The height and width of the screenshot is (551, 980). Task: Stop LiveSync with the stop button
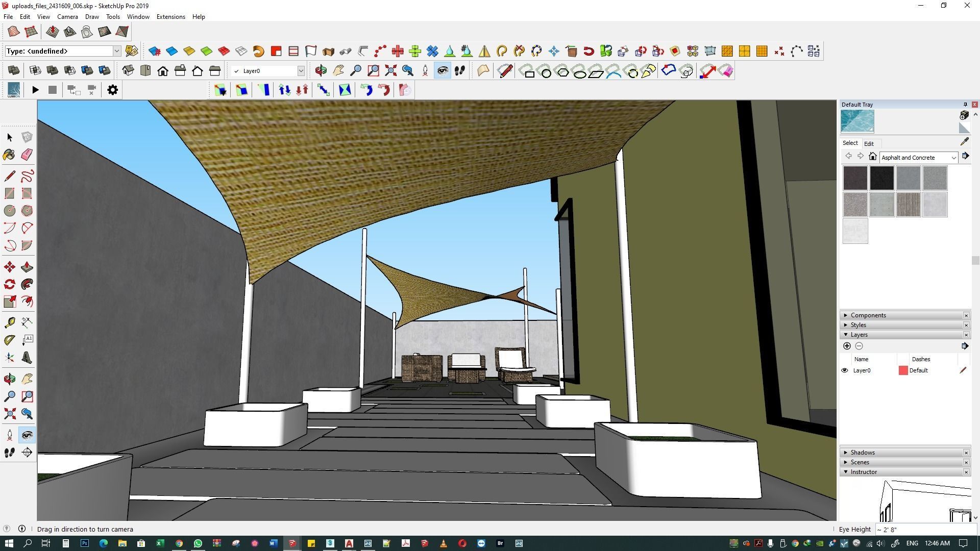(x=53, y=90)
